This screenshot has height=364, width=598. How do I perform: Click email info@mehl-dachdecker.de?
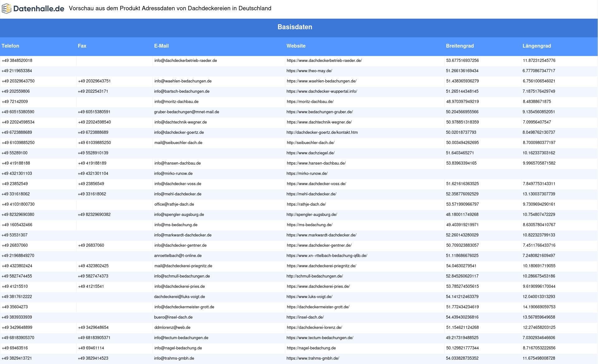click(178, 194)
